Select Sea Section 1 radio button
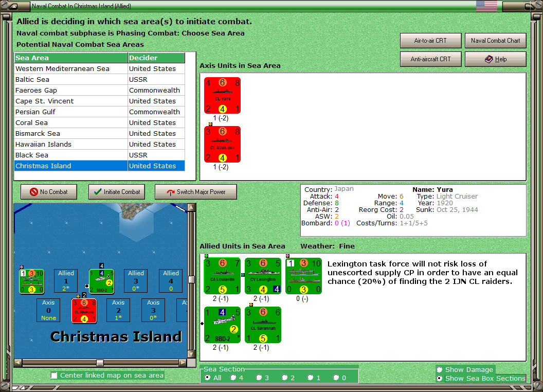 point(310,378)
